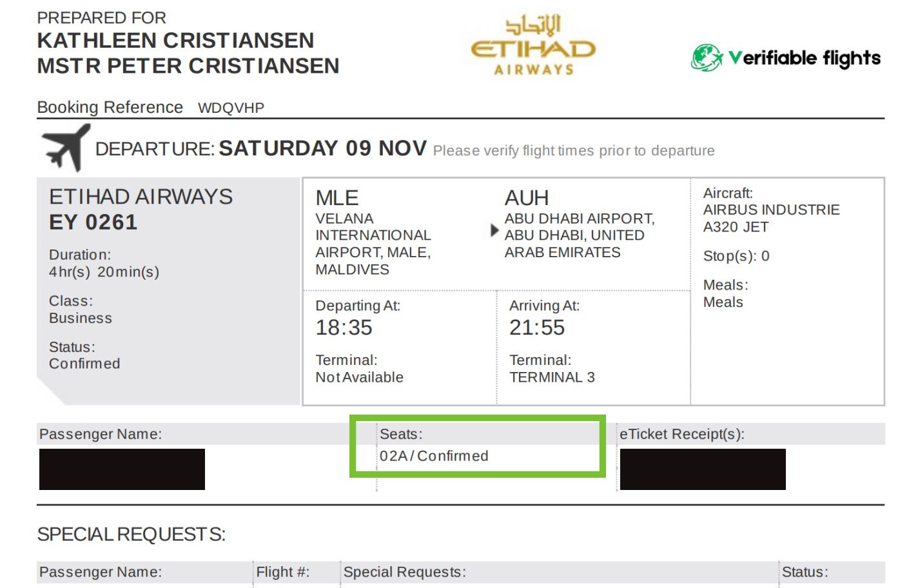Click the Flight # column header
909x588 pixels.
click(282, 572)
